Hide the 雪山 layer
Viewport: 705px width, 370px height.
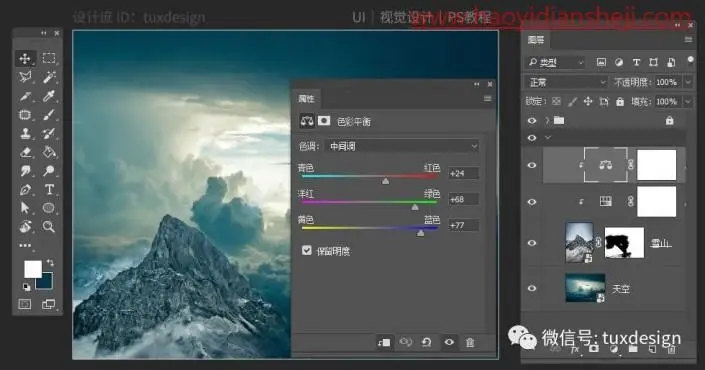click(x=532, y=243)
